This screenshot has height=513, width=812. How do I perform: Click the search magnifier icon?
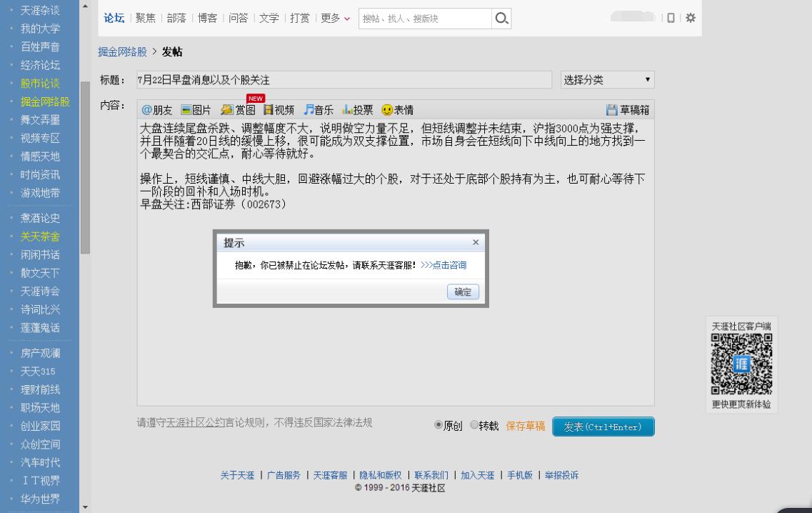pyautogui.click(x=501, y=18)
